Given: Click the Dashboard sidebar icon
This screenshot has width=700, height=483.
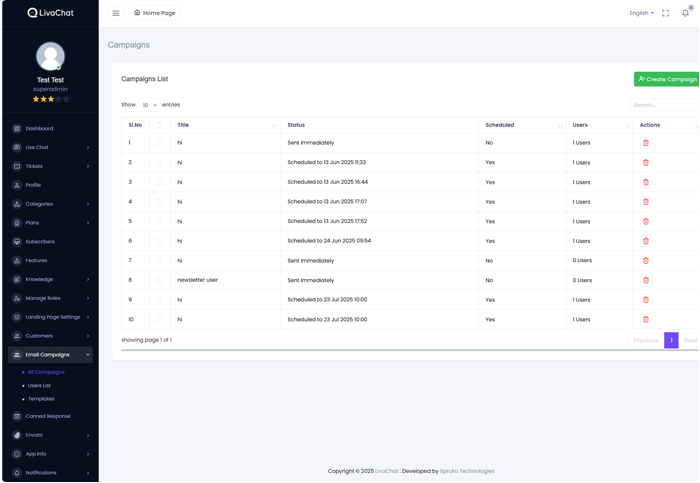Looking at the screenshot, I should (x=17, y=129).
